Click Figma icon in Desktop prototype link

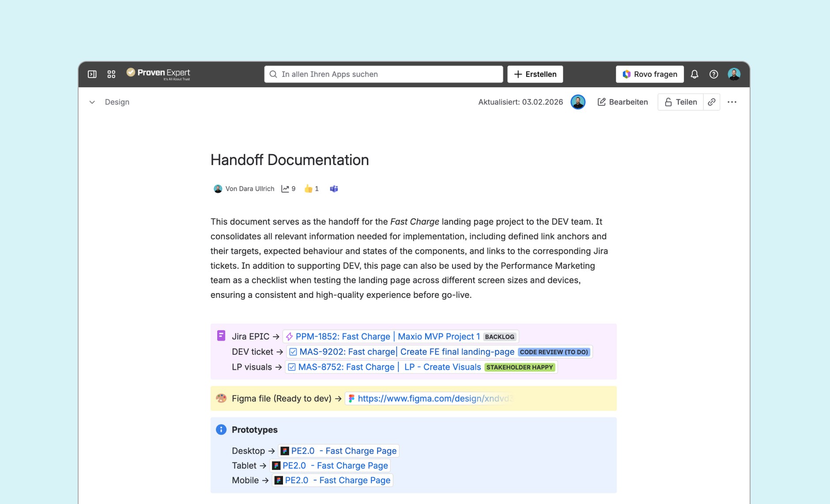285,451
